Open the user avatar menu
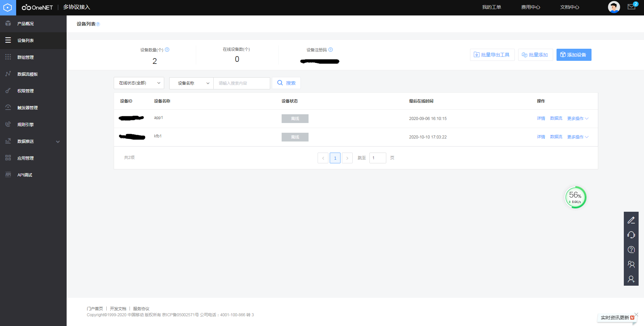Image resolution: width=644 pixels, height=326 pixels. [614, 7]
